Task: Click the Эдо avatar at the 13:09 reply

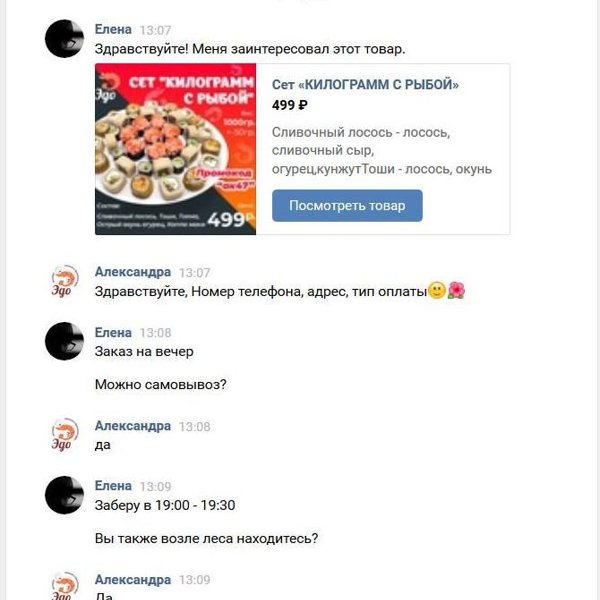Action: tap(64, 585)
